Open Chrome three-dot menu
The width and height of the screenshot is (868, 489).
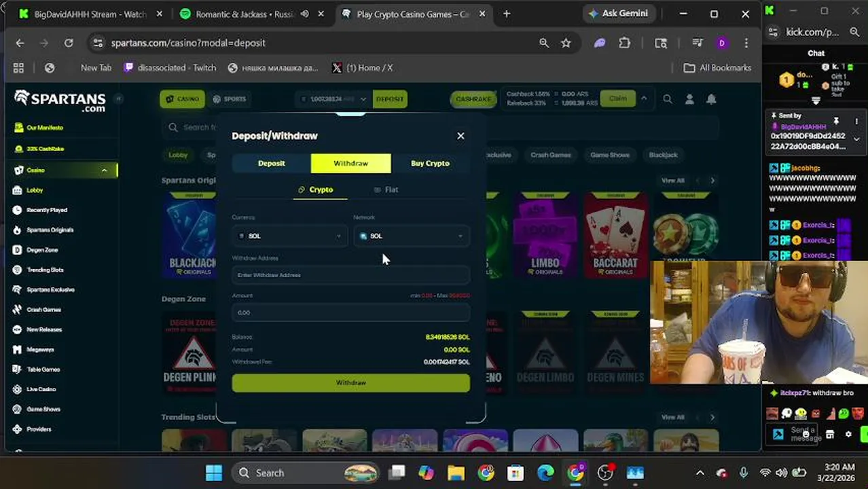pos(746,43)
